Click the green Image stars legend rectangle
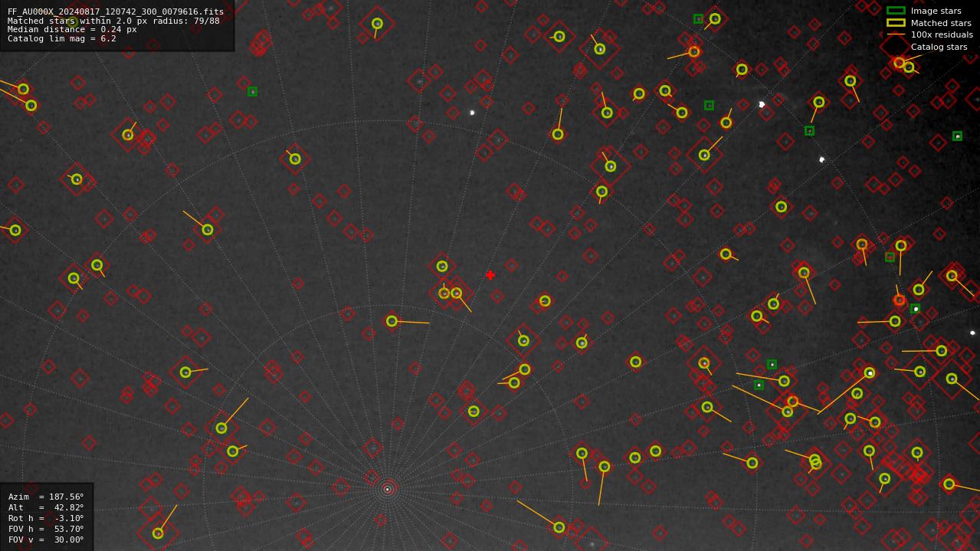Viewport: 980px width, 551px height. click(x=896, y=11)
